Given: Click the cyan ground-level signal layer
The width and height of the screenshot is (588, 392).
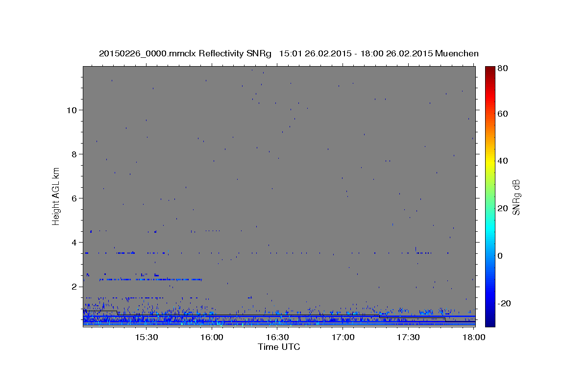Looking at the screenshot, I should (x=279, y=323).
